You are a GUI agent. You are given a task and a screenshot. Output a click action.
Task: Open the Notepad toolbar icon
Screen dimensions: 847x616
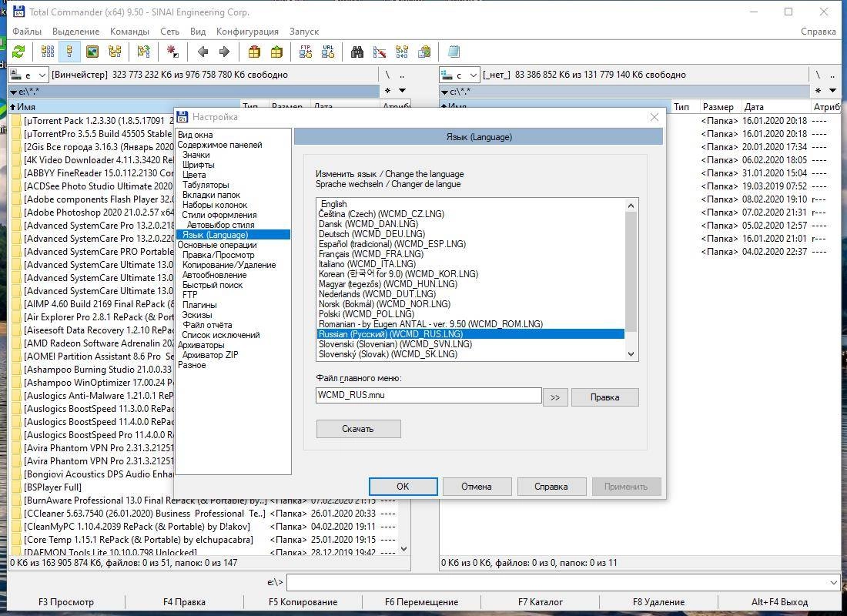pos(454,52)
